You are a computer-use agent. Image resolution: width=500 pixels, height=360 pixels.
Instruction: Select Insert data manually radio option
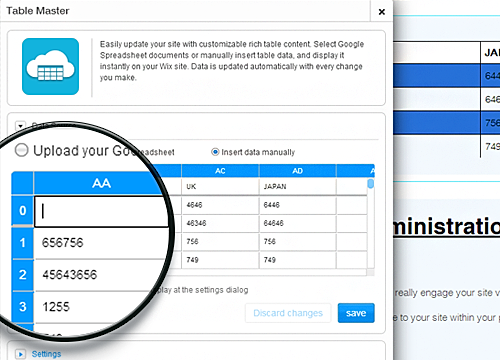tap(215, 152)
